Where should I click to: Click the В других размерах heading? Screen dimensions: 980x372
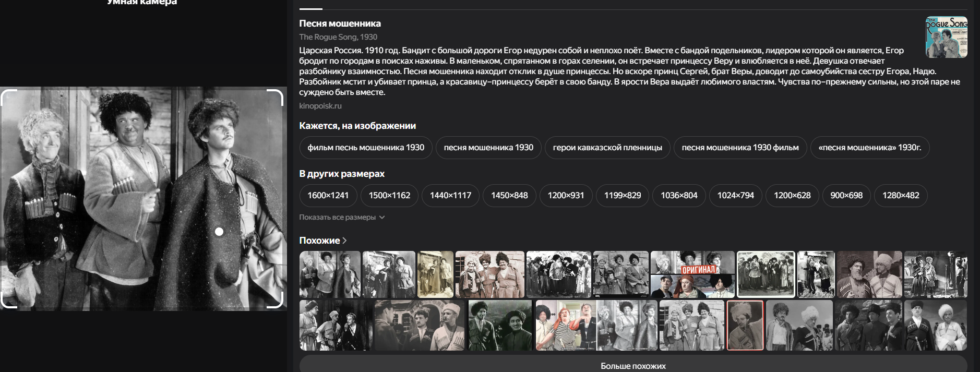coord(342,174)
